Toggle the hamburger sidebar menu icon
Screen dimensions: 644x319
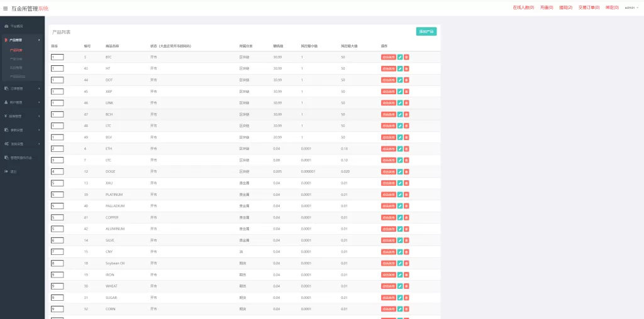click(x=5, y=8)
